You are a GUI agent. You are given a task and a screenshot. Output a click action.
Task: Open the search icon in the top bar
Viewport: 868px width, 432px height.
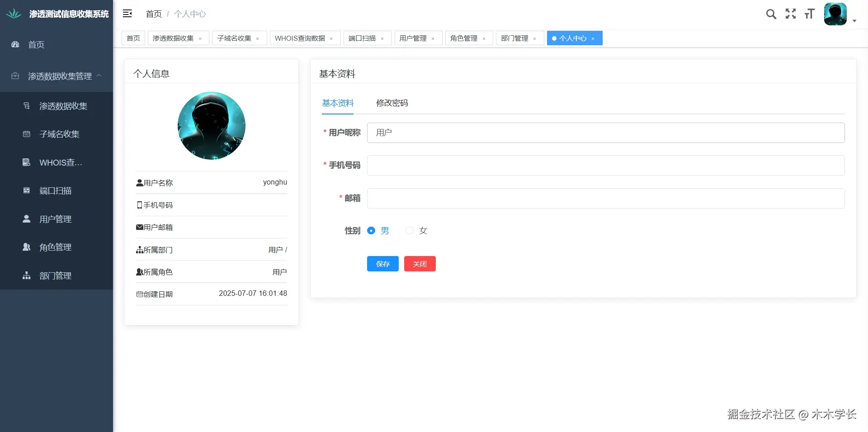(x=771, y=14)
